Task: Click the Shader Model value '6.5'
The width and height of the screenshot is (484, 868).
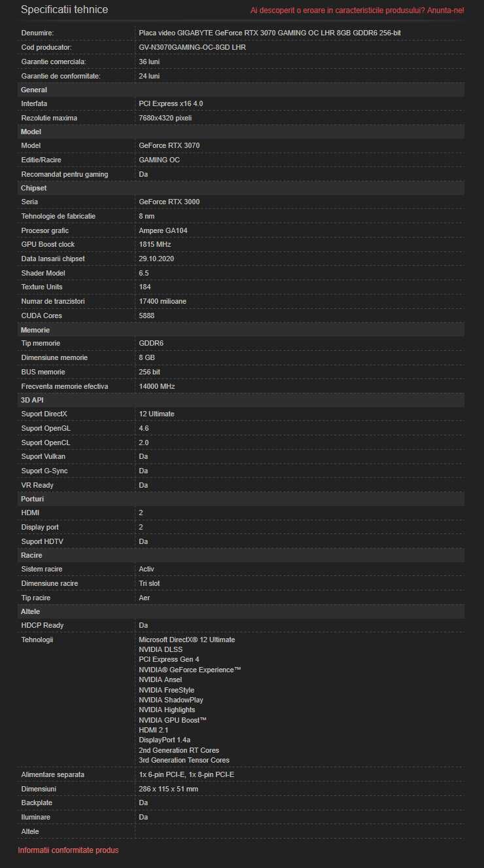Action: click(x=144, y=273)
